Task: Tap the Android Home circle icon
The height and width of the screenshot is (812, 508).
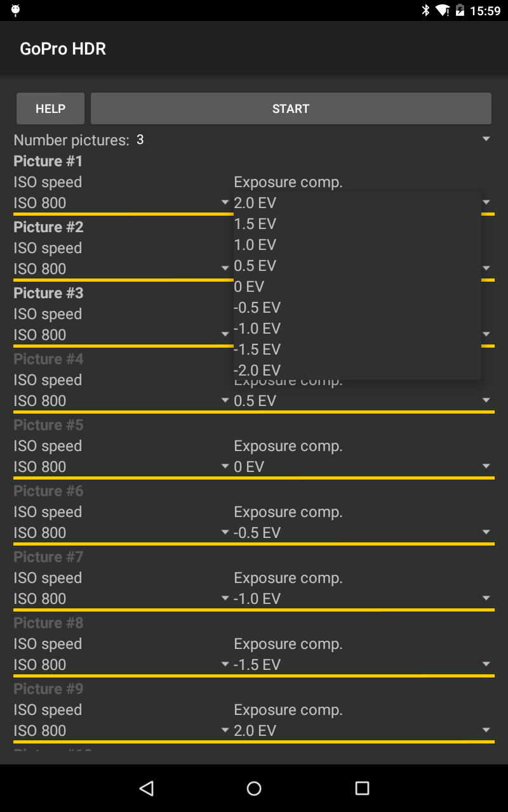Action: tap(254, 788)
